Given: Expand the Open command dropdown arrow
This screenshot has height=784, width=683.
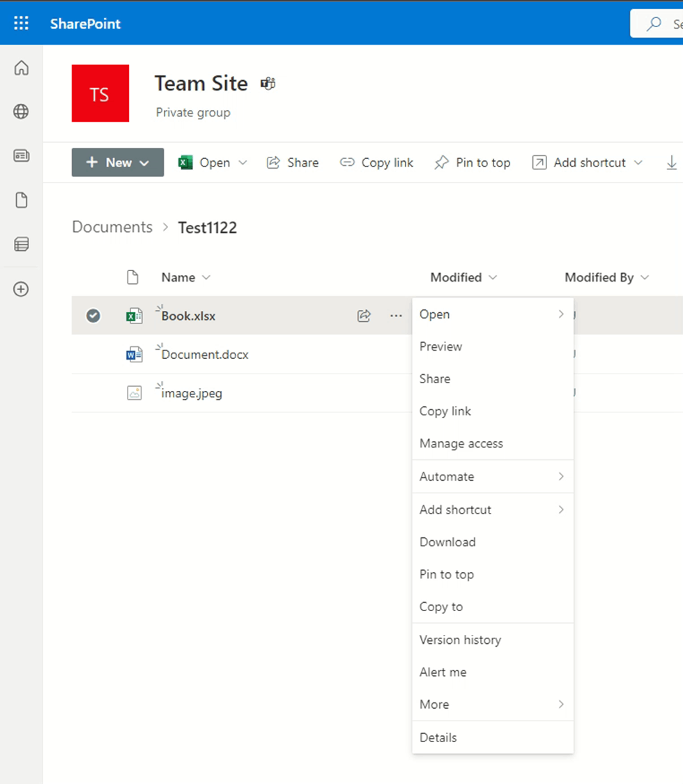Looking at the screenshot, I should tap(243, 162).
